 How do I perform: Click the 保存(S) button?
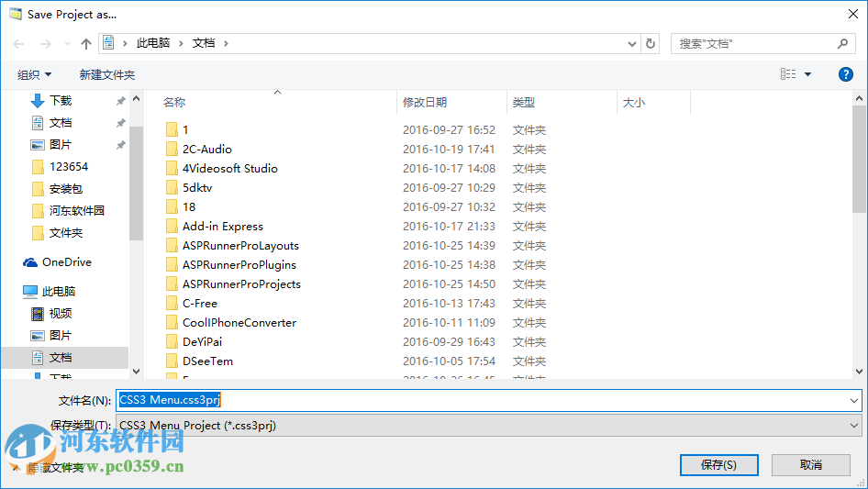[x=718, y=464]
